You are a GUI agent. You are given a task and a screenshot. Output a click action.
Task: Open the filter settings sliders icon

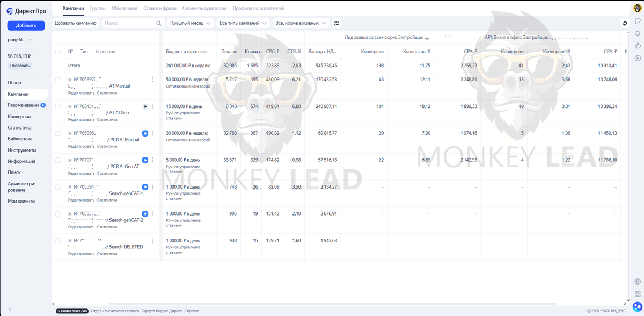336,23
